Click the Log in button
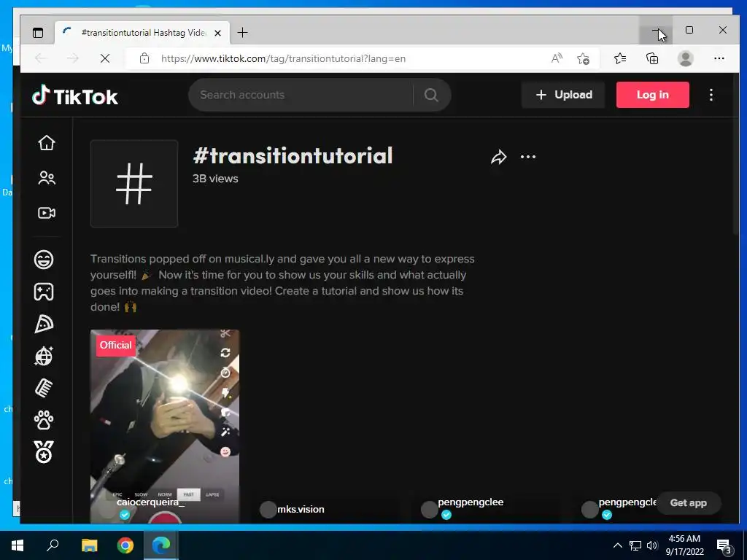This screenshot has width=747, height=560. (653, 95)
